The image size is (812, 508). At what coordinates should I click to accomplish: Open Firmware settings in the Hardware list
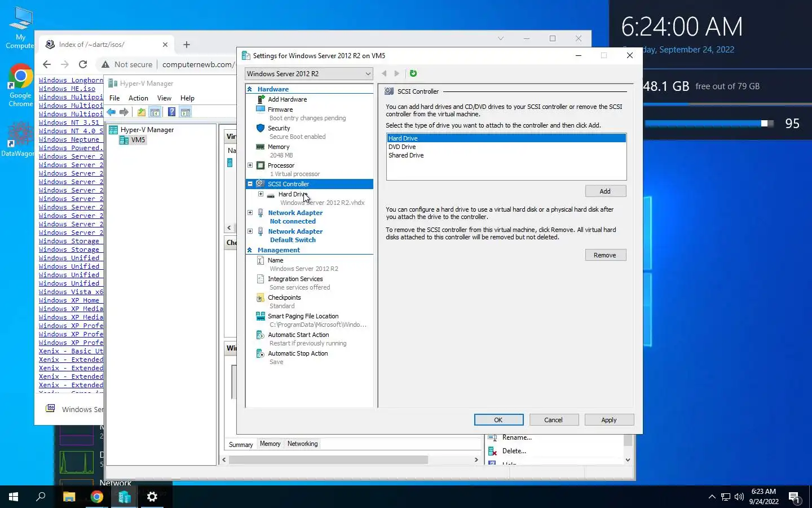pyautogui.click(x=280, y=110)
